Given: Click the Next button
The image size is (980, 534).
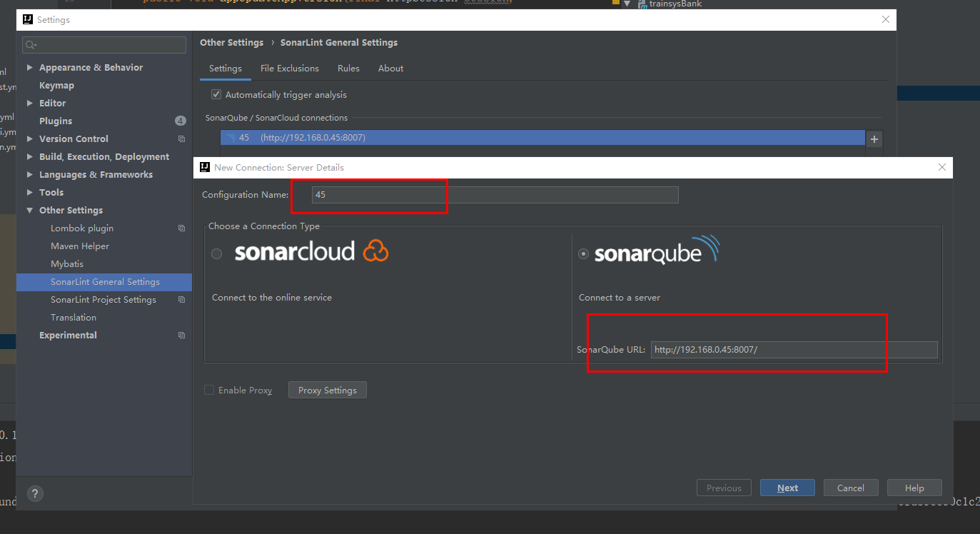Looking at the screenshot, I should 788,488.
